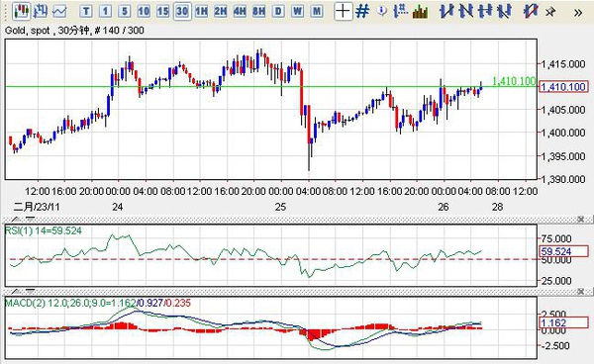Open indicators via the brown histogram icon
This screenshot has height=364, width=594.
(x=420, y=12)
